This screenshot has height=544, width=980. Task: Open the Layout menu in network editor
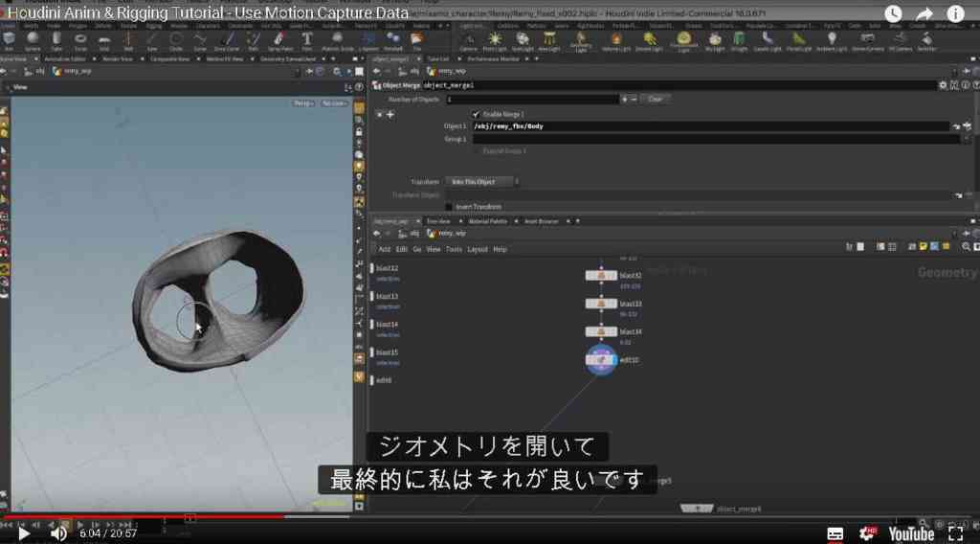coord(478,249)
